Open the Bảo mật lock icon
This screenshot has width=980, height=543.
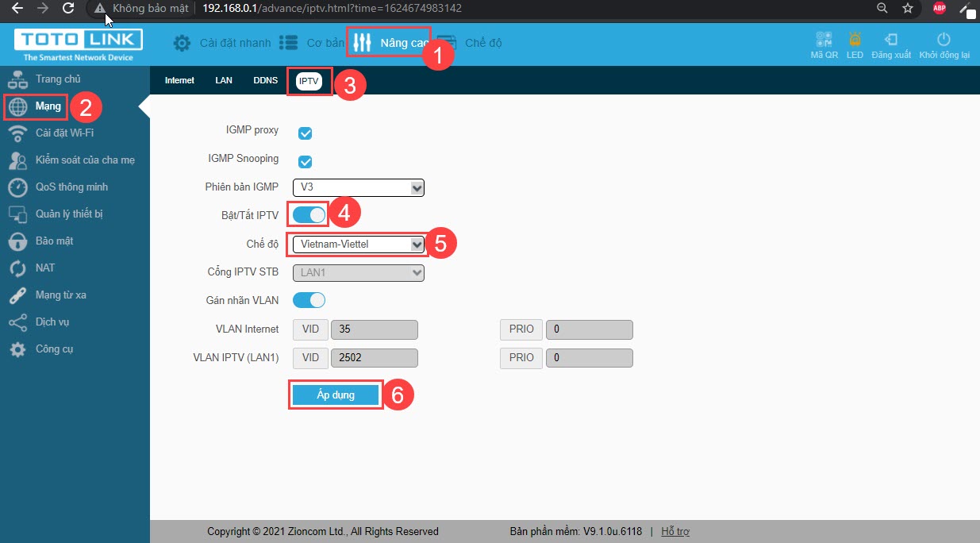click(17, 241)
